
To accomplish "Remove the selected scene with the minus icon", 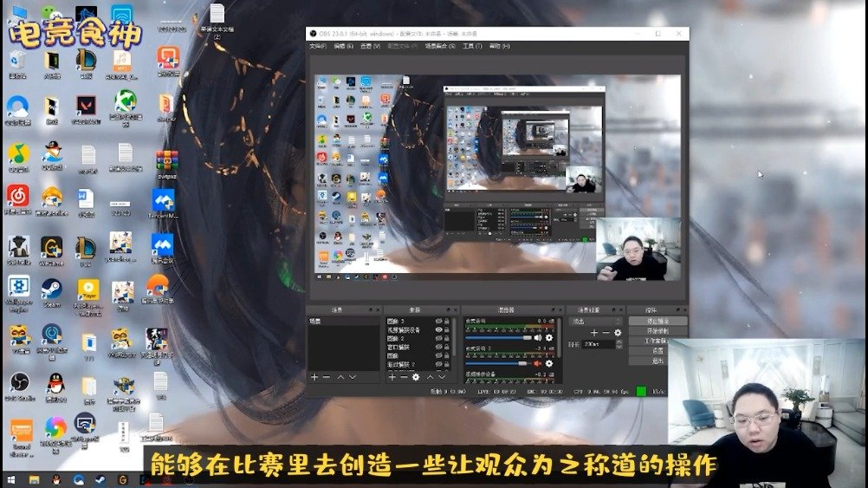I will point(327,377).
